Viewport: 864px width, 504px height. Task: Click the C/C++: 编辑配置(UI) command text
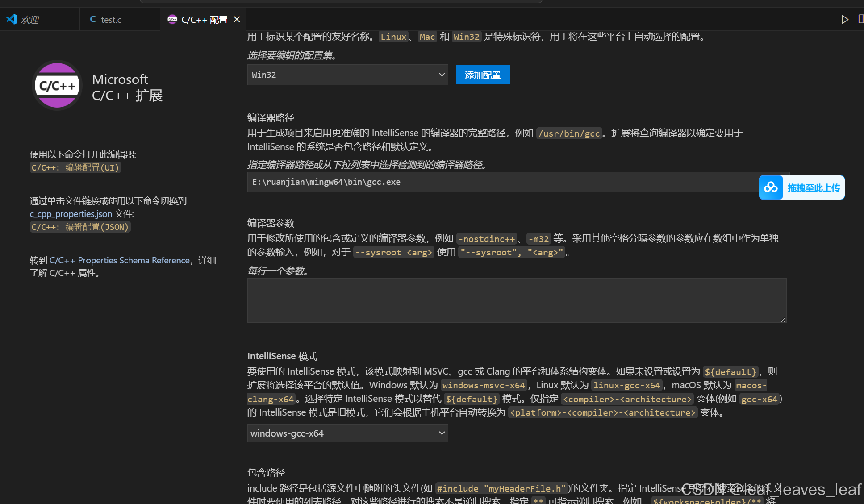[75, 167]
